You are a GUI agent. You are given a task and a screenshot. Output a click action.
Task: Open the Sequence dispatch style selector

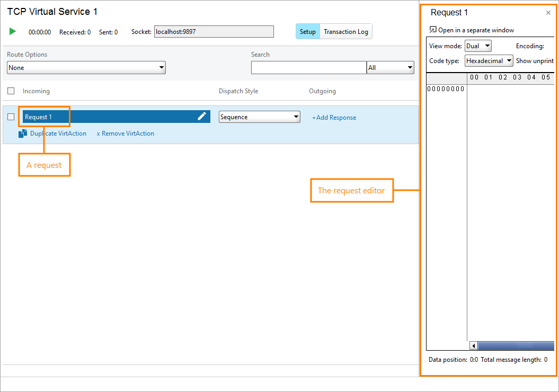[x=259, y=117]
